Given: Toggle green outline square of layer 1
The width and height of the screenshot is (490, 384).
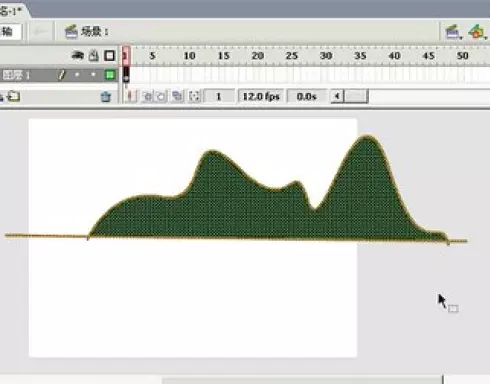Looking at the screenshot, I should (110, 75).
